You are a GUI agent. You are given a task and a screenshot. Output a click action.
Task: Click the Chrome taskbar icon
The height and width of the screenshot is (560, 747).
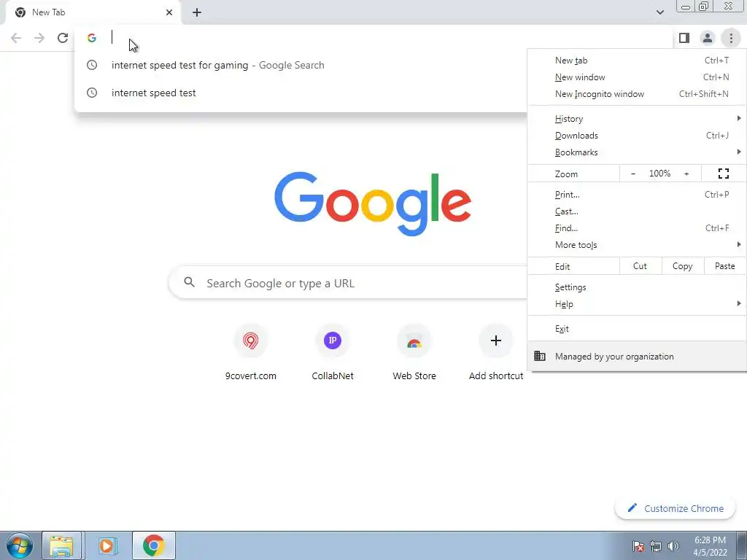pos(153,545)
